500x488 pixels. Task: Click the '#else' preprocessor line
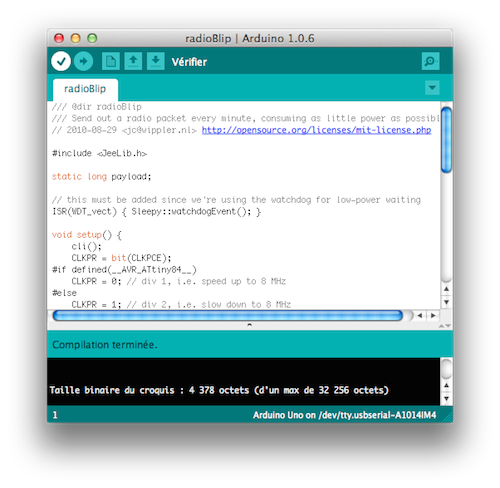click(64, 293)
